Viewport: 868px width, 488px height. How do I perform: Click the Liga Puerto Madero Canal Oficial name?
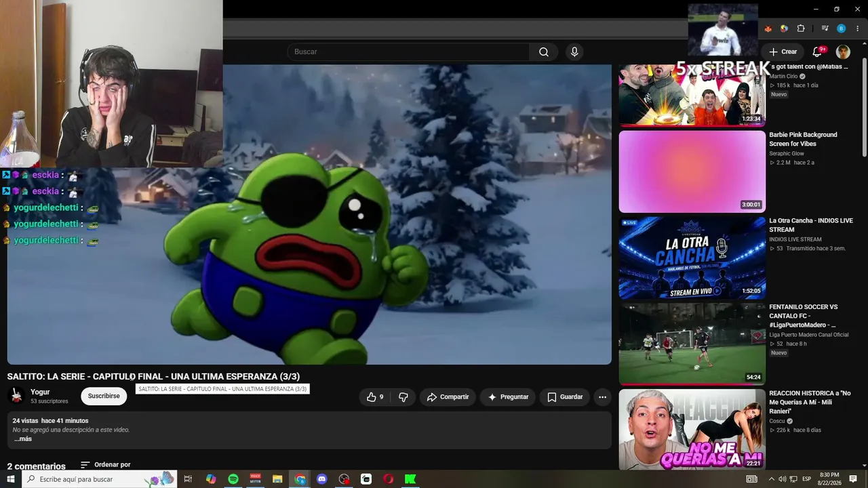pos(808,335)
